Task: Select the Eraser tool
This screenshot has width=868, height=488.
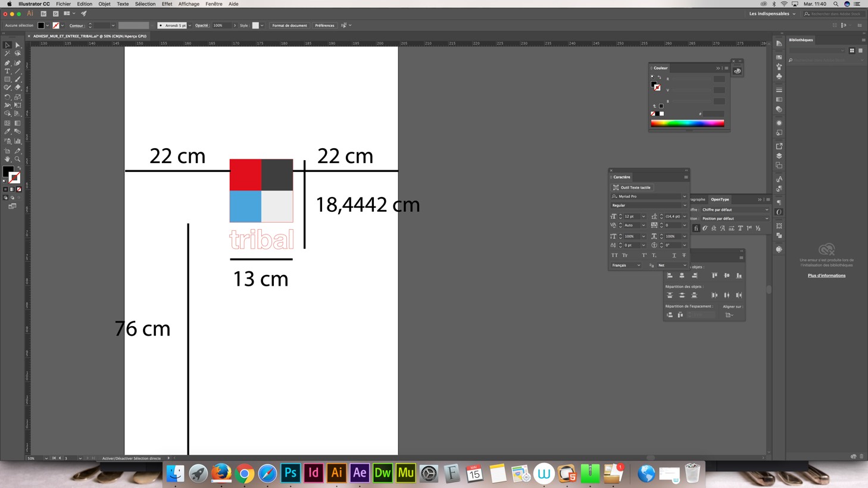Action: [17, 87]
